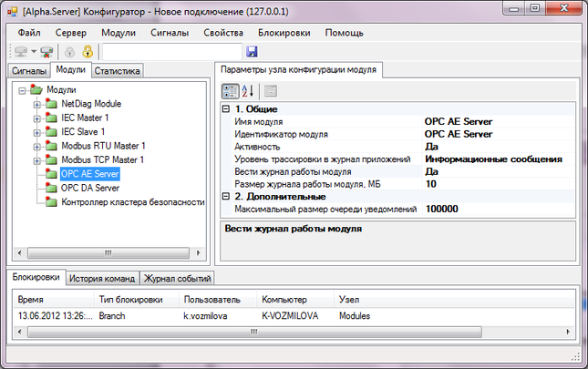Click the Modbus TCP Master 1 folder icon
The image size is (588, 369).
(51, 160)
